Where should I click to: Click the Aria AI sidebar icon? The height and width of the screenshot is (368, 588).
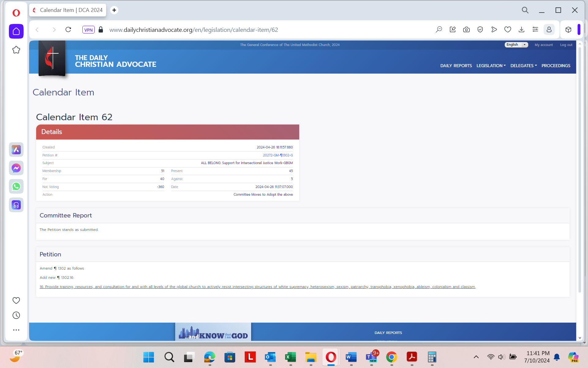[16, 150]
